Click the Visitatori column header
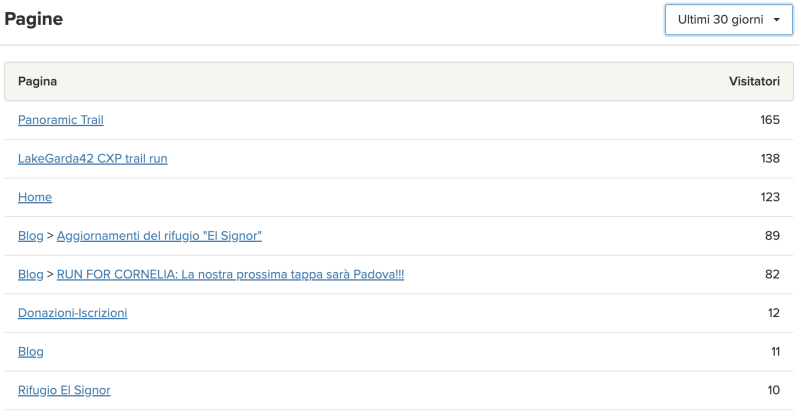 (x=754, y=81)
